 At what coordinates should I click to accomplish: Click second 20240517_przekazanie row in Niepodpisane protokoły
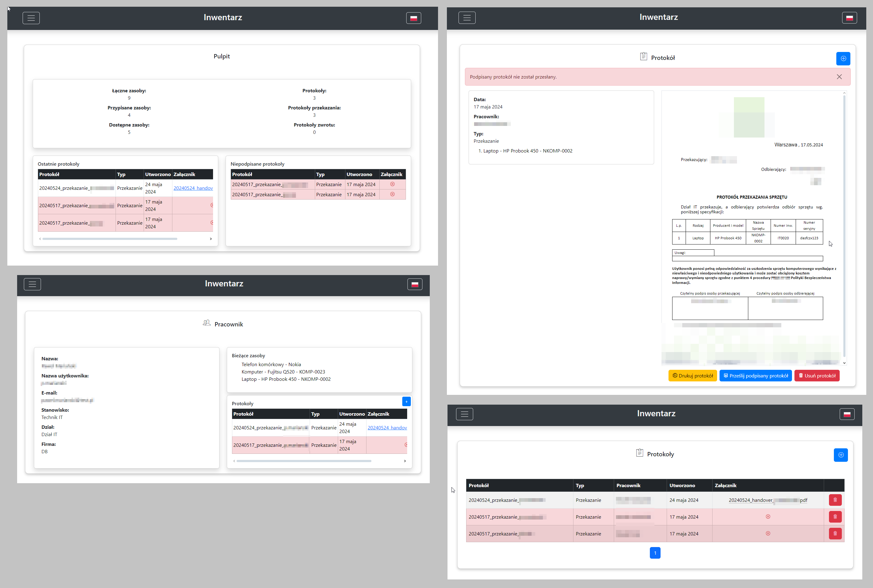click(x=319, y=195)
